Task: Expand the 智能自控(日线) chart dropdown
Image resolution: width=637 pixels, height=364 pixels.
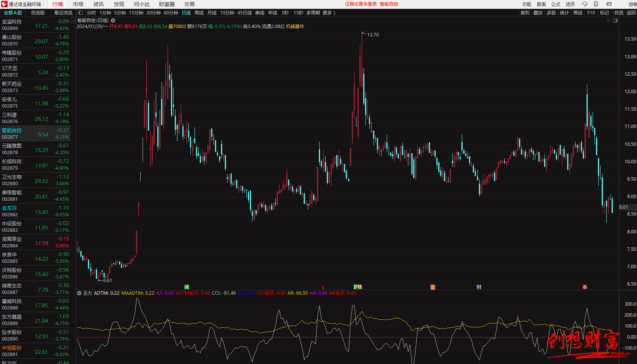Action: (113, 20)
